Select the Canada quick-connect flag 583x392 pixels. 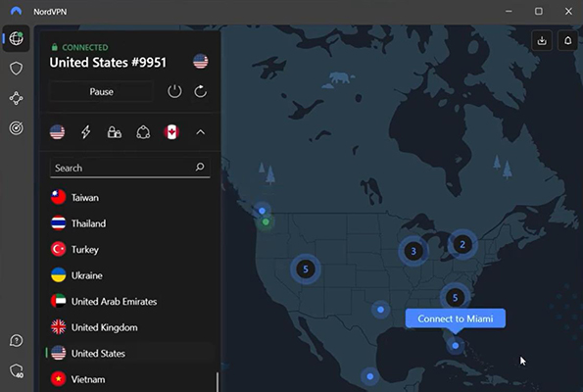click(171, 132)
